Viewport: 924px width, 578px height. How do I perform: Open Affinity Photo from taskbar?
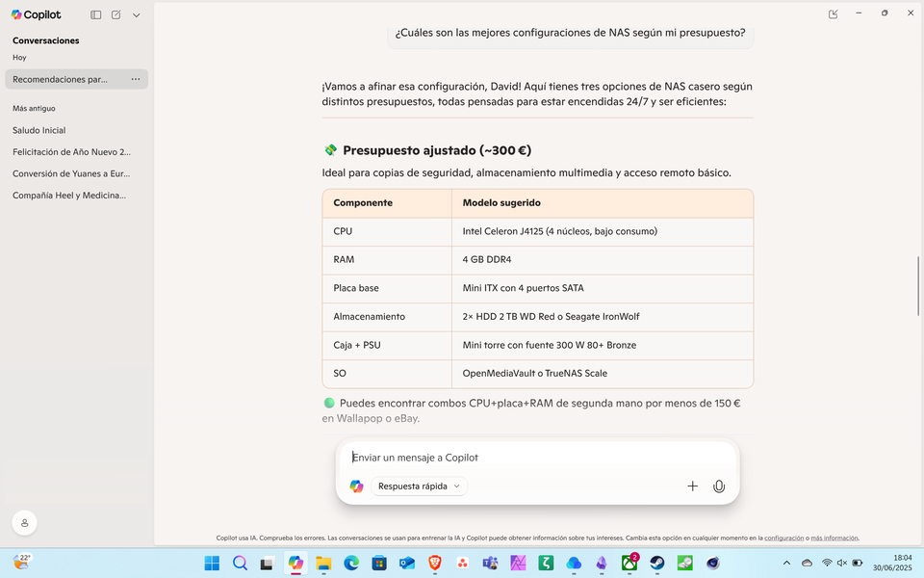(x=518, y=564)
